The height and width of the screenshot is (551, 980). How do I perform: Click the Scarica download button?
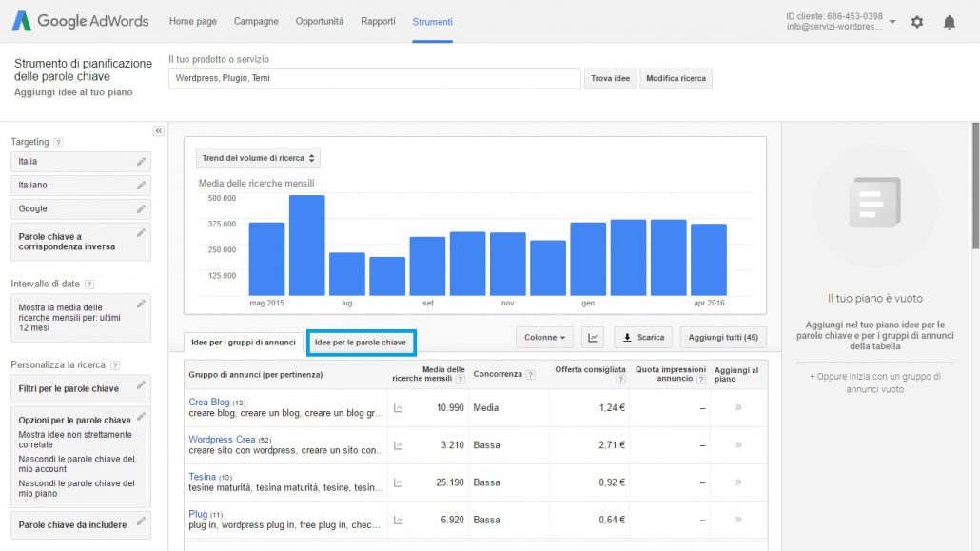(x=644, y=338)
